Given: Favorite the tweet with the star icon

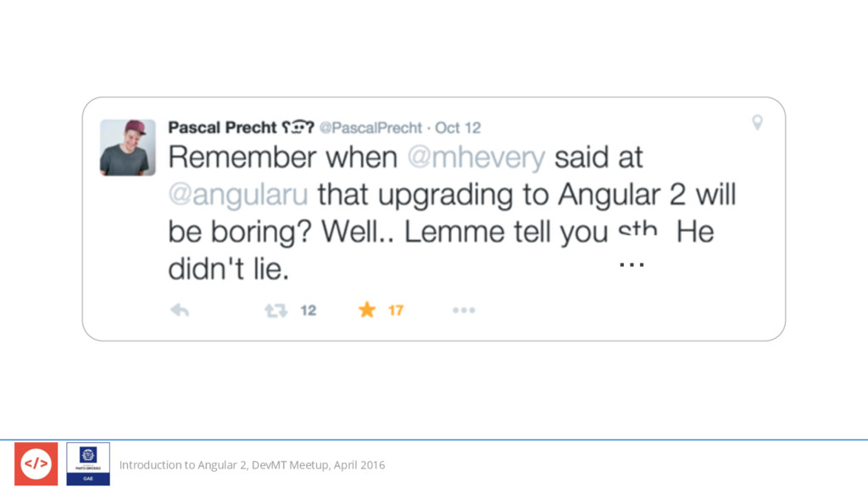Looking at the screenshot, I should click(x=366, y=310).
